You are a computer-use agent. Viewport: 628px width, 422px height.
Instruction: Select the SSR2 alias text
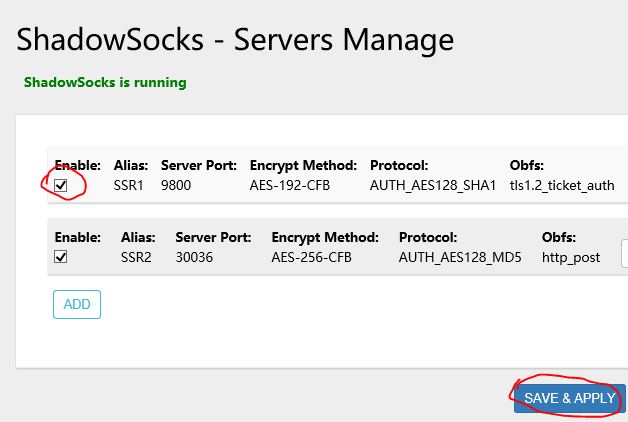(136, 257)
